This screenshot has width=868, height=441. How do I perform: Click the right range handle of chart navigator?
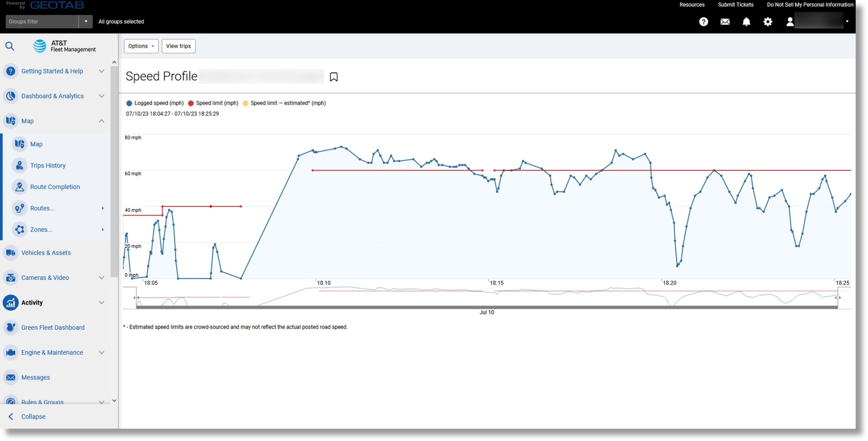838,297
